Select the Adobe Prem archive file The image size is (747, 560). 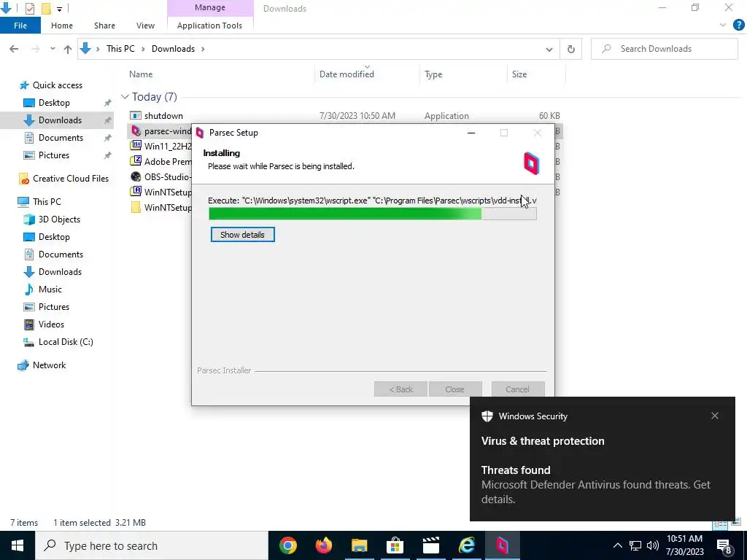click(x=161, y=161)
